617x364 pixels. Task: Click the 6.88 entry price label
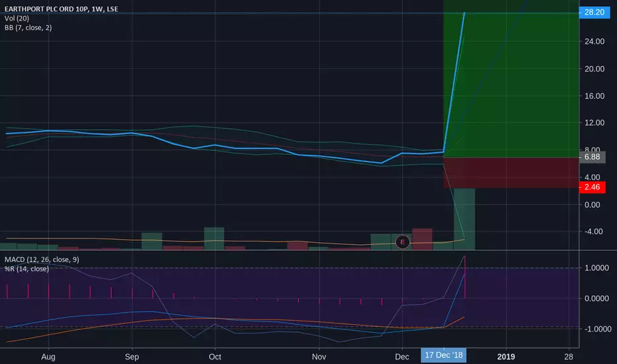[x=593, y=157]
